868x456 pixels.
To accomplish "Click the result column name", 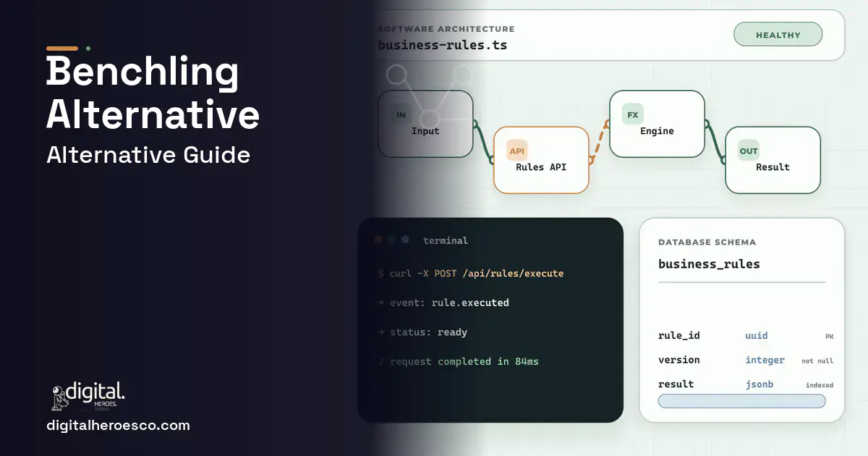I will (x=676, y=384).
